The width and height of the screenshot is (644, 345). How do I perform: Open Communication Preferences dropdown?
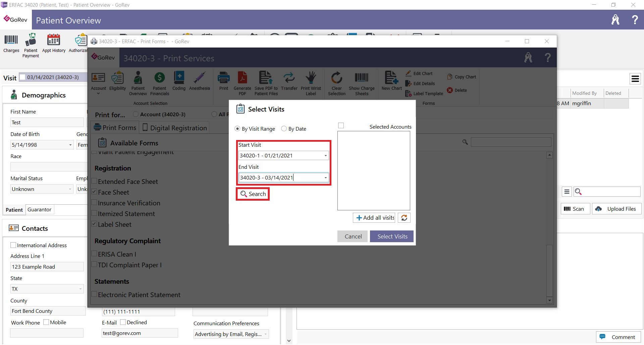[x=266, y=334]
